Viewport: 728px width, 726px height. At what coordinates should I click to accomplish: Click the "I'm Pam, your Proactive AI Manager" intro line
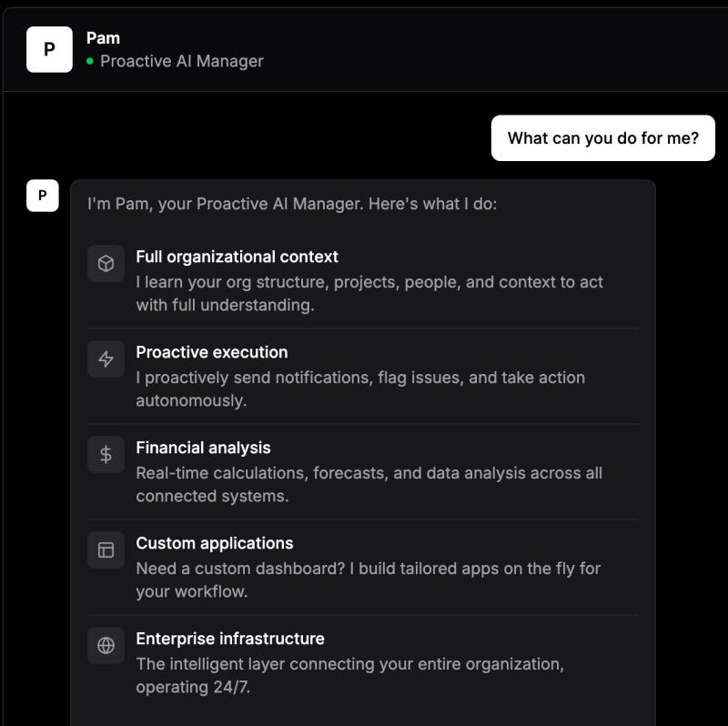tap(292, 204)
